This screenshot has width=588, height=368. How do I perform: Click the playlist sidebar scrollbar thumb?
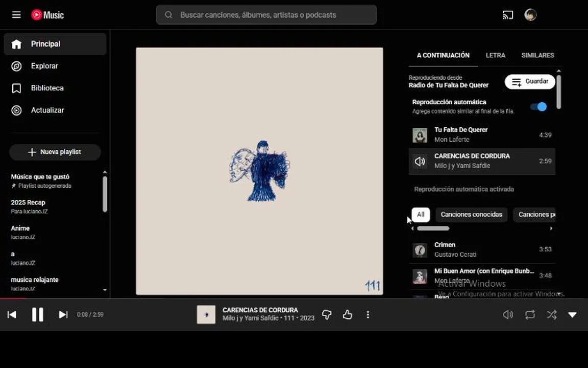105,194
